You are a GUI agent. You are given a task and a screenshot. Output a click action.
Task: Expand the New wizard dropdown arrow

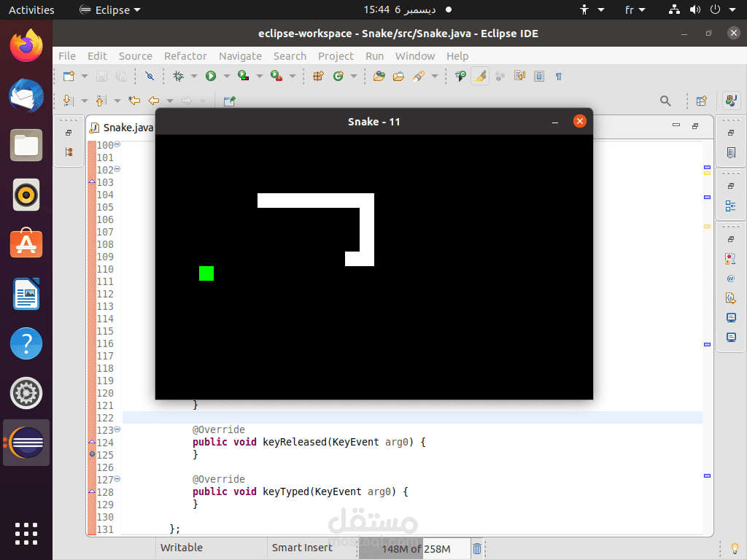coord(83,76)
